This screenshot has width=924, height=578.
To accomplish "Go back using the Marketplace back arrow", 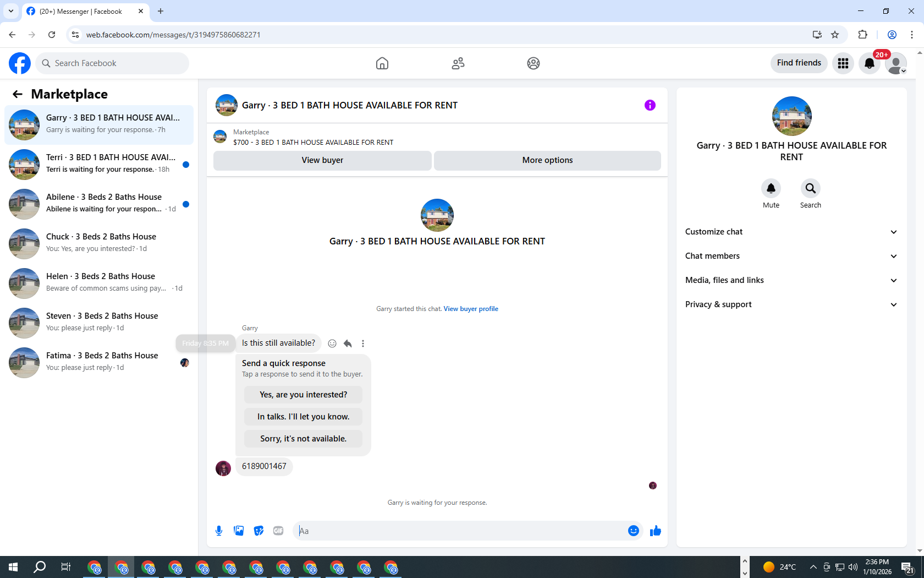I will (x=18, y=94).
